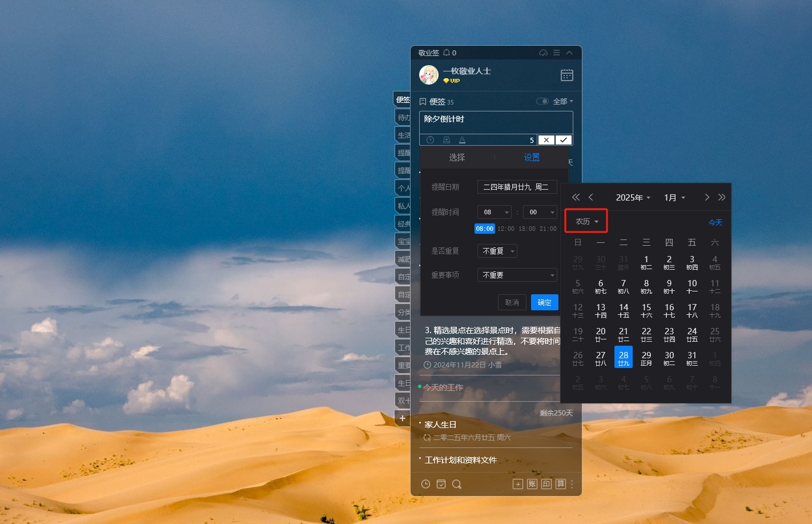Collapse the window with the up chevron

pos(569,53)
